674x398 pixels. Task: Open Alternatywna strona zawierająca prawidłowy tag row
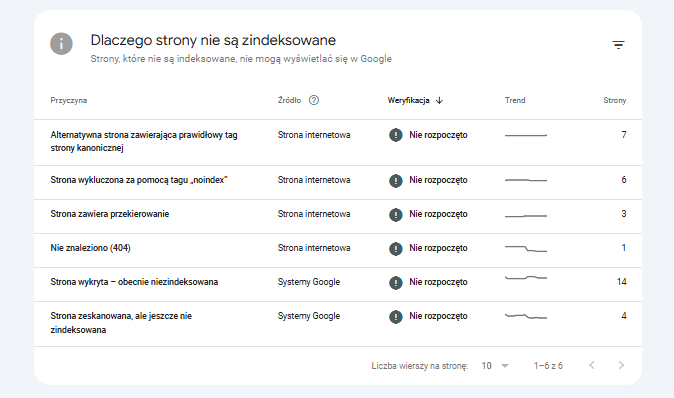tap(338, 143)
